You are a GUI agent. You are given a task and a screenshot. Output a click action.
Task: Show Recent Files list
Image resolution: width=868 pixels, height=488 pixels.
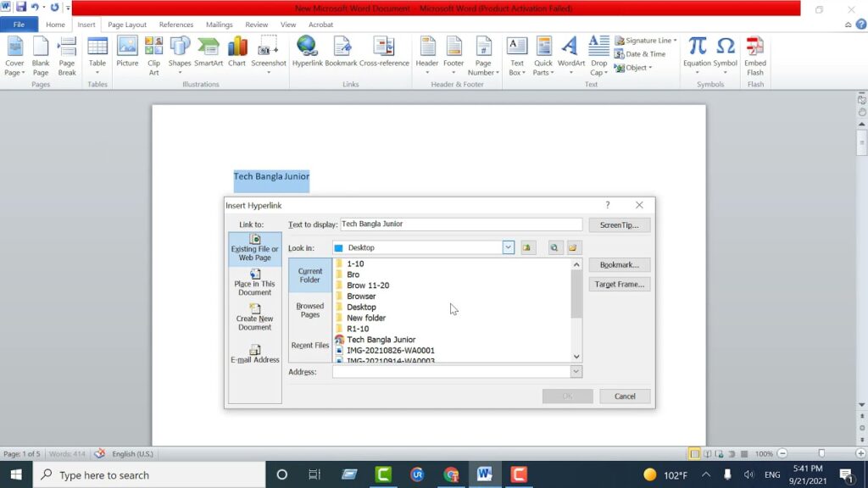310,346
